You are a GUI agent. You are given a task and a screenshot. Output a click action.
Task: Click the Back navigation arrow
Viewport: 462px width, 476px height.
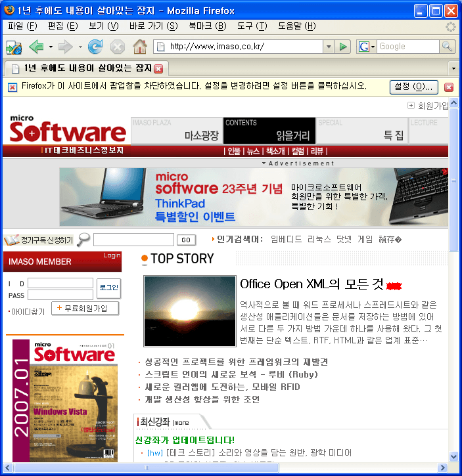click(x=35, y=47)
